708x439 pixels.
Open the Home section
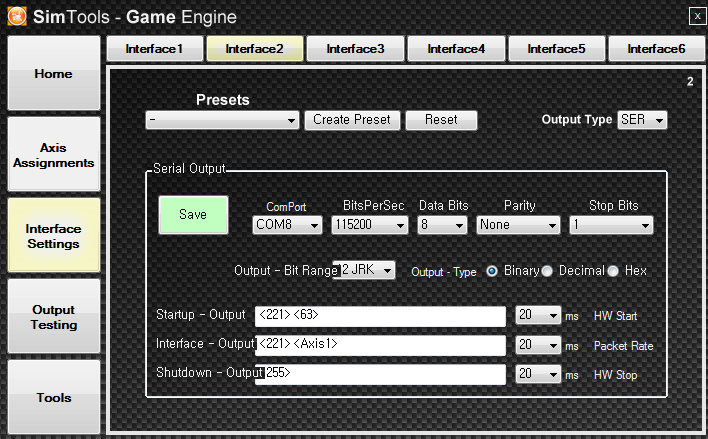click(x=54, y=73)
